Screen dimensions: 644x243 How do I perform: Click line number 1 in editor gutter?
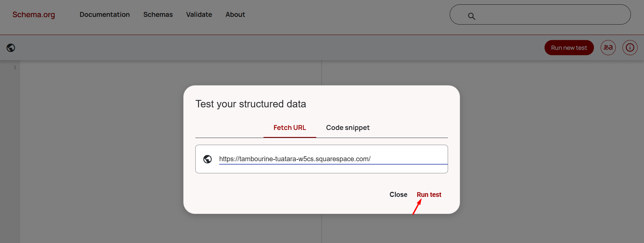pos(15,67)
